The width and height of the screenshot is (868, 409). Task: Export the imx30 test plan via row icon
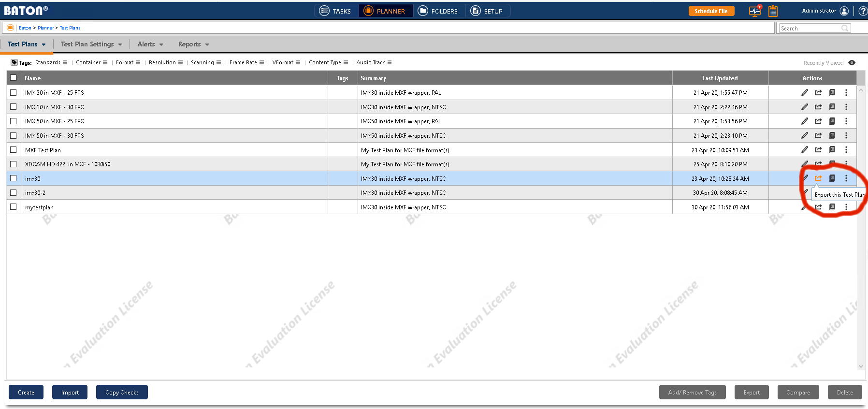[818, 178]
